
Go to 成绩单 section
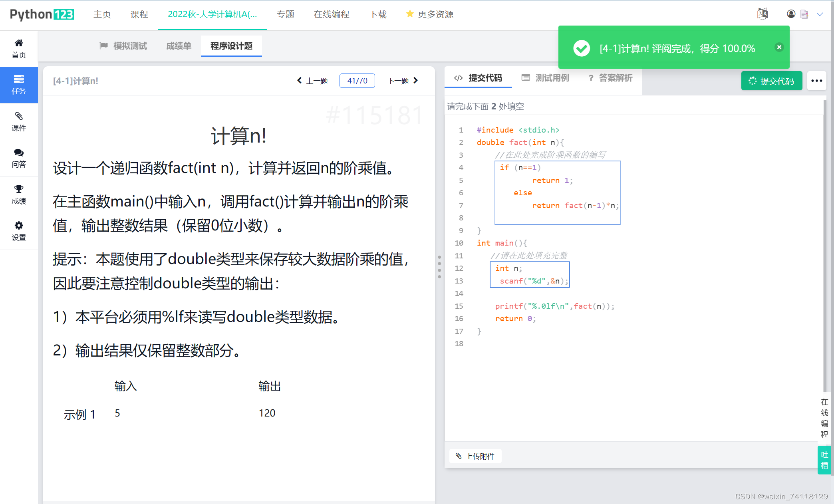[x=178, y=46]
